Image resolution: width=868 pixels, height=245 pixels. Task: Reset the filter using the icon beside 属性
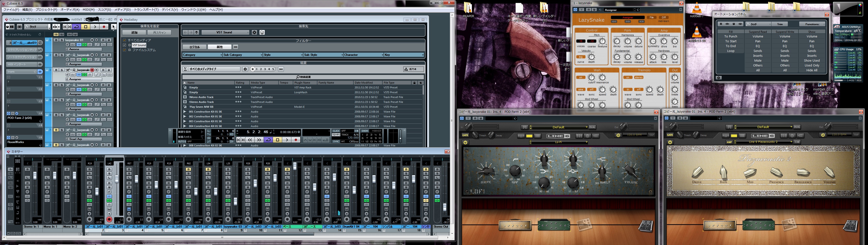coord(236,47)
